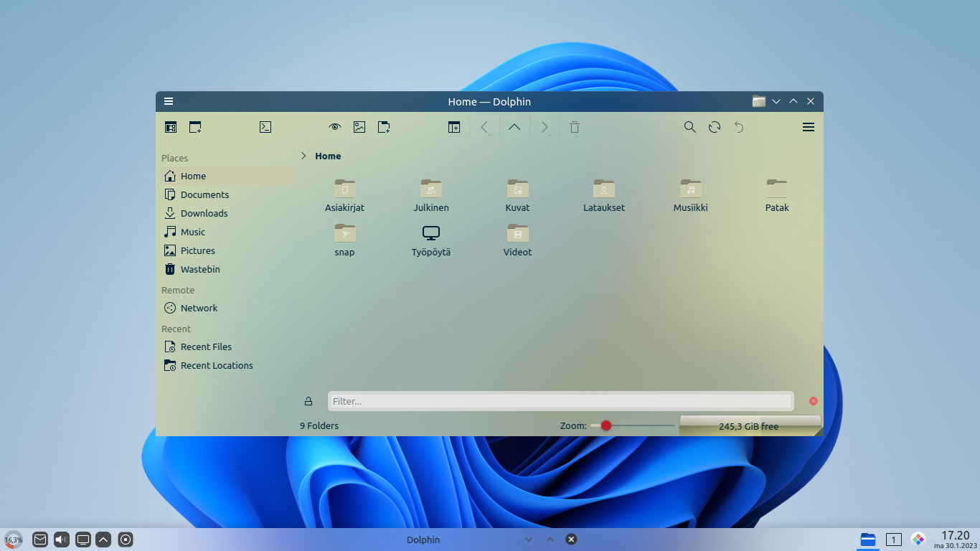Open the colorful launcher icon in panel
The width and height of the screenshot is (980, 551).
[918, 539]
